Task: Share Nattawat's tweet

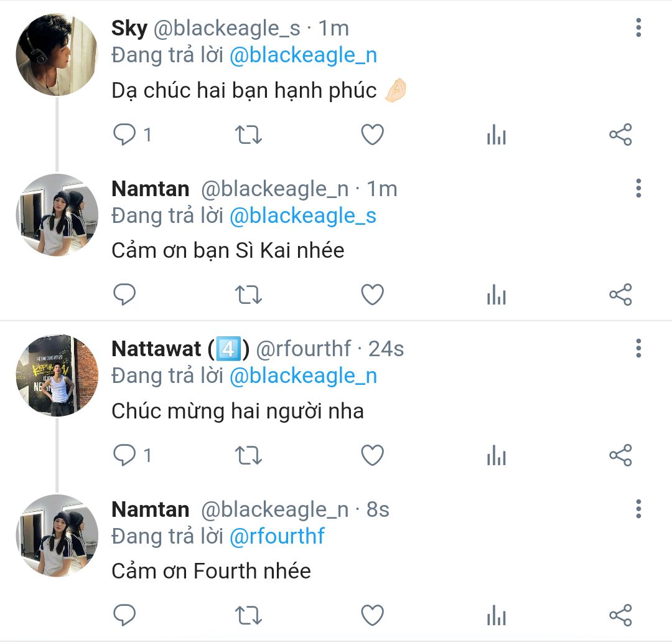Action: point(620,456)
